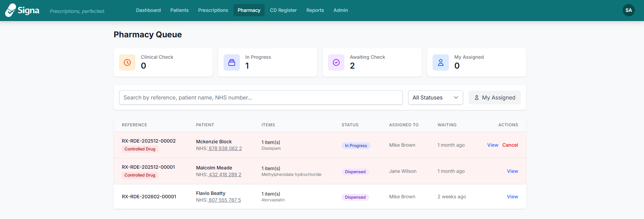The height and width of the screenshot is (219, 644).
Task: Cancel prescription RX-RDE-202512-00002
Action: [510, 145]
